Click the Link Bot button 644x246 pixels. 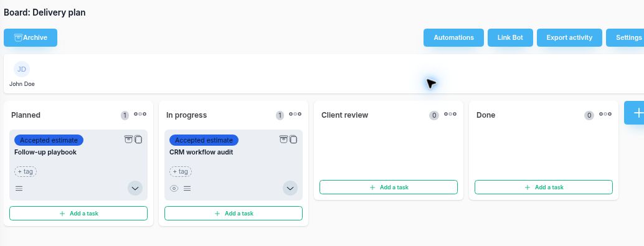510,37
